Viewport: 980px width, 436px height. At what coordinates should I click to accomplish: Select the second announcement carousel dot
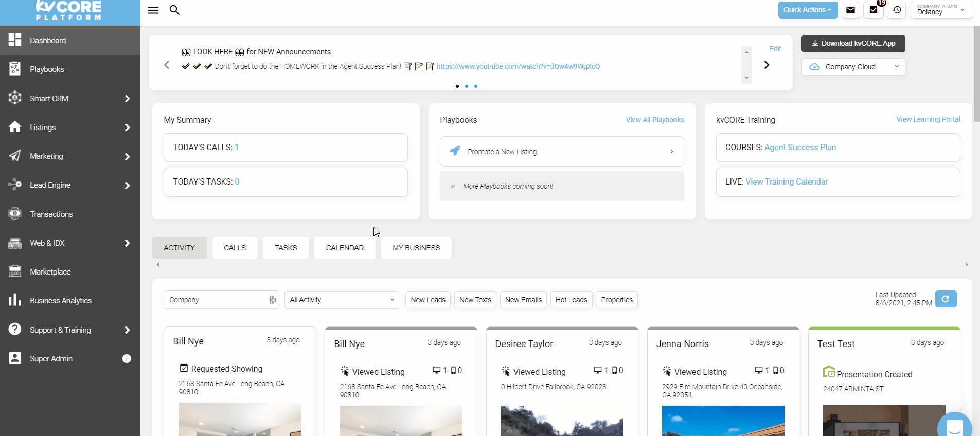point(467,86)
